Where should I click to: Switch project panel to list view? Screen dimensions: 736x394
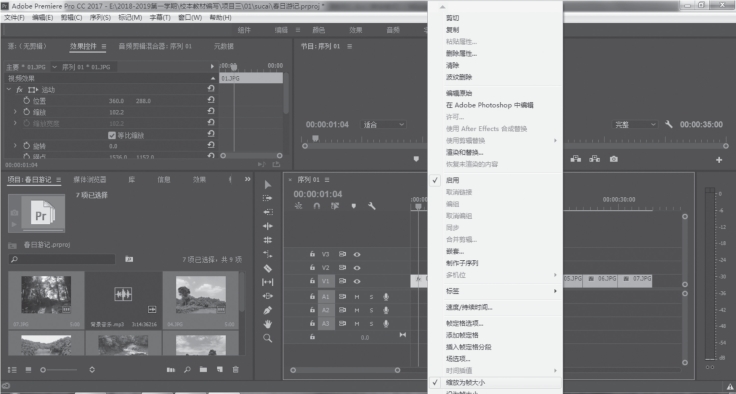point(12,370)
